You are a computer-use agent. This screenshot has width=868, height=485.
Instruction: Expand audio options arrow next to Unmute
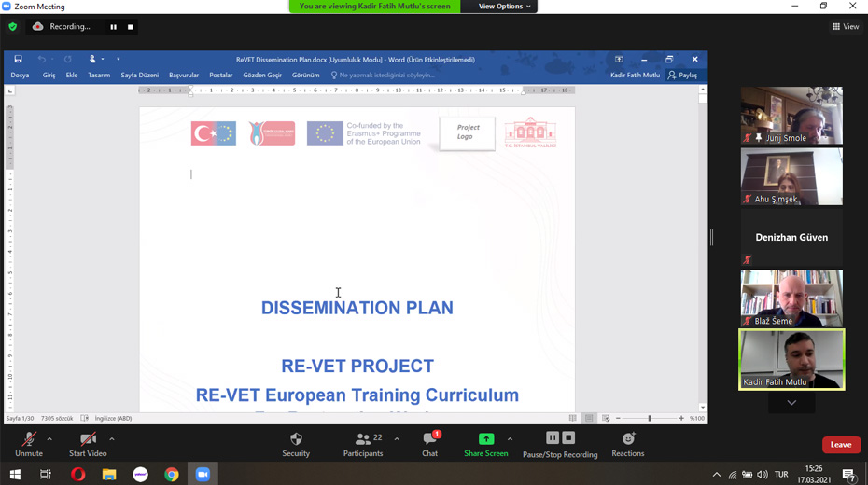pos(49,438)
